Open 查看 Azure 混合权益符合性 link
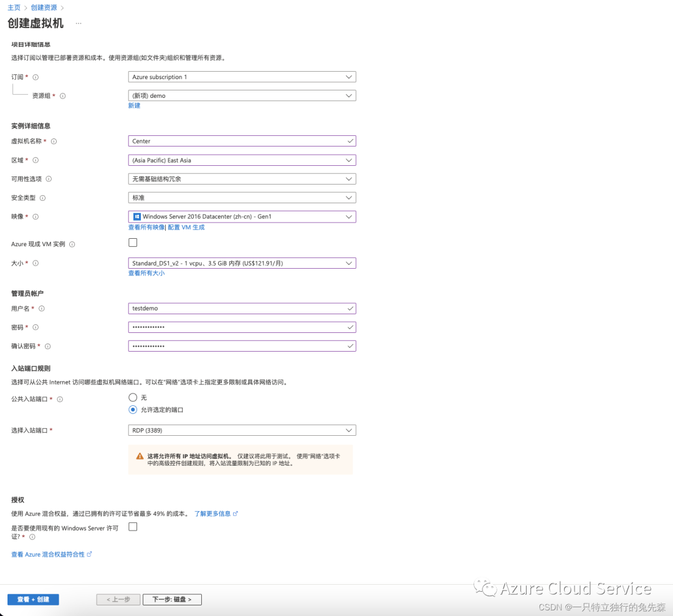673x616 pixels. click(48, 554)
